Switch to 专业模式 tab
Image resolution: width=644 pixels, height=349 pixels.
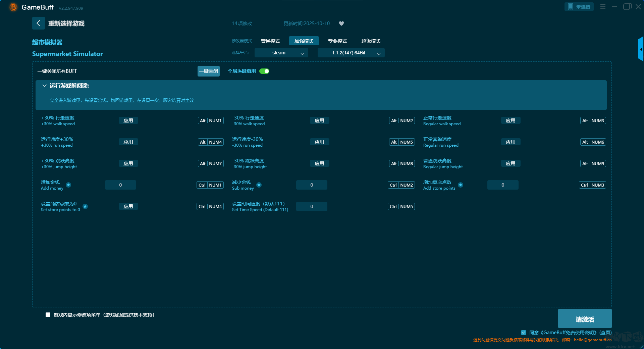337,41
